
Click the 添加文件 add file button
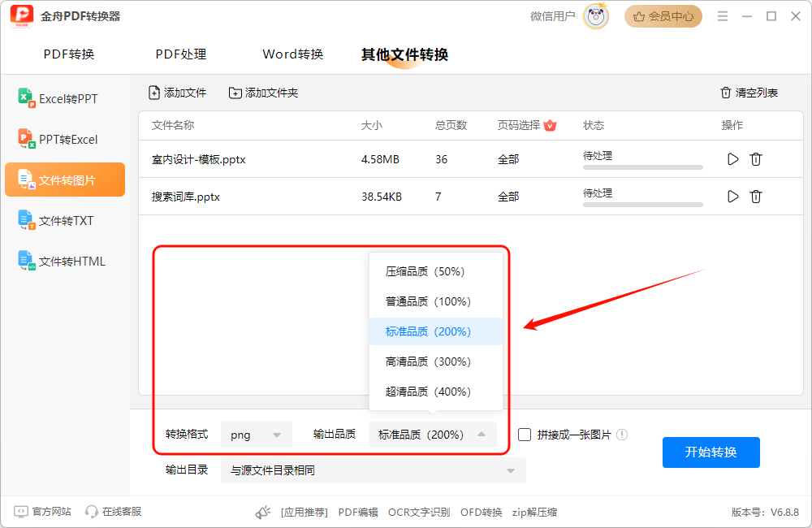(x=178, y=93)
